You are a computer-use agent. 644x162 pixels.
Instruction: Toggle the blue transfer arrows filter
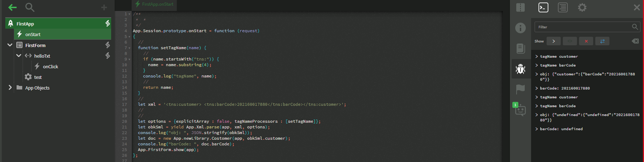pyautogui.click(x=602, y=41)
